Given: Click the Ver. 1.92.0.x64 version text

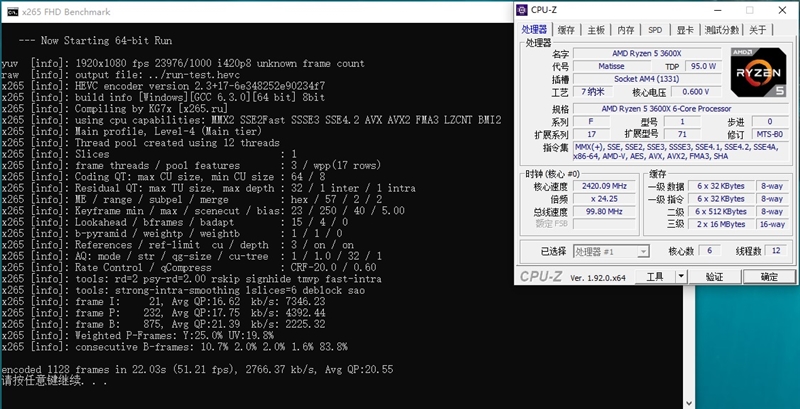Looking at the screenshot, I should point(597,278).
